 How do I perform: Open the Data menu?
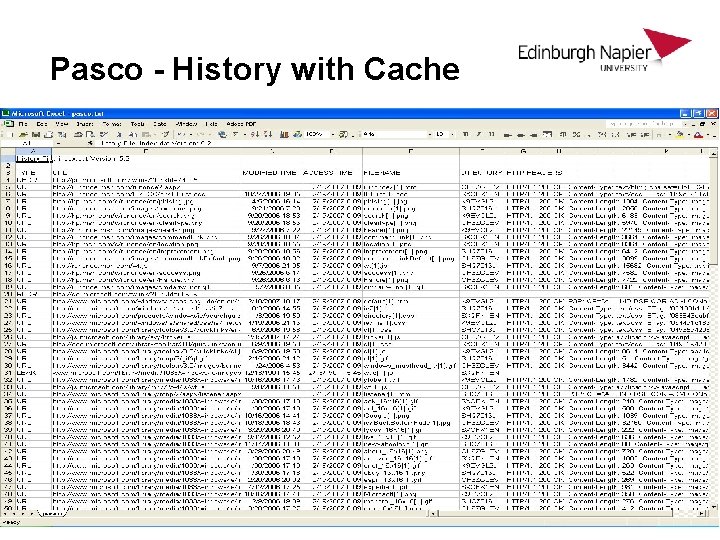click(x=159, y=124)
